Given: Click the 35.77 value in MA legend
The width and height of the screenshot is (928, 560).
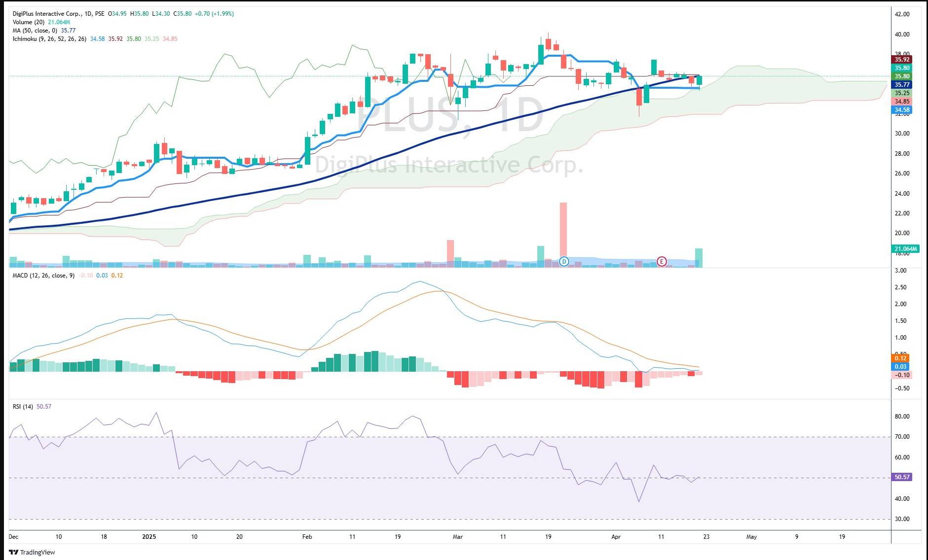Looking at the screenshot, I should [68, 31].
